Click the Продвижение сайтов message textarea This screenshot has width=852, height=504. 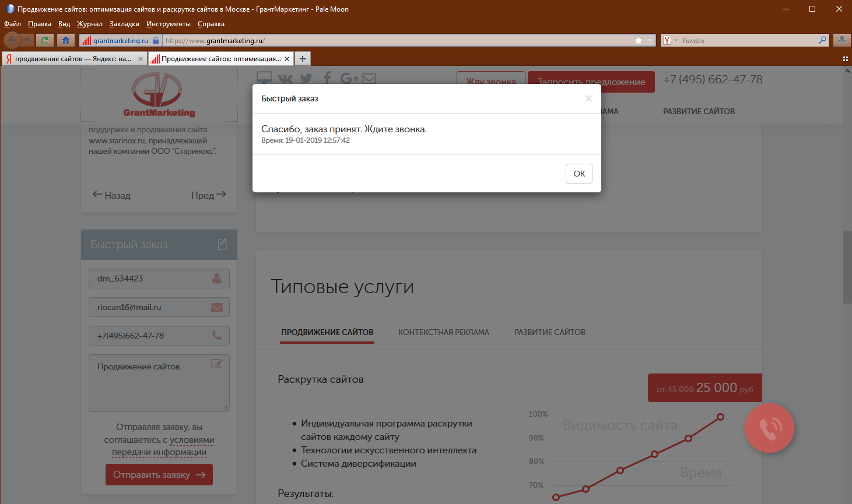click(159, 383)
